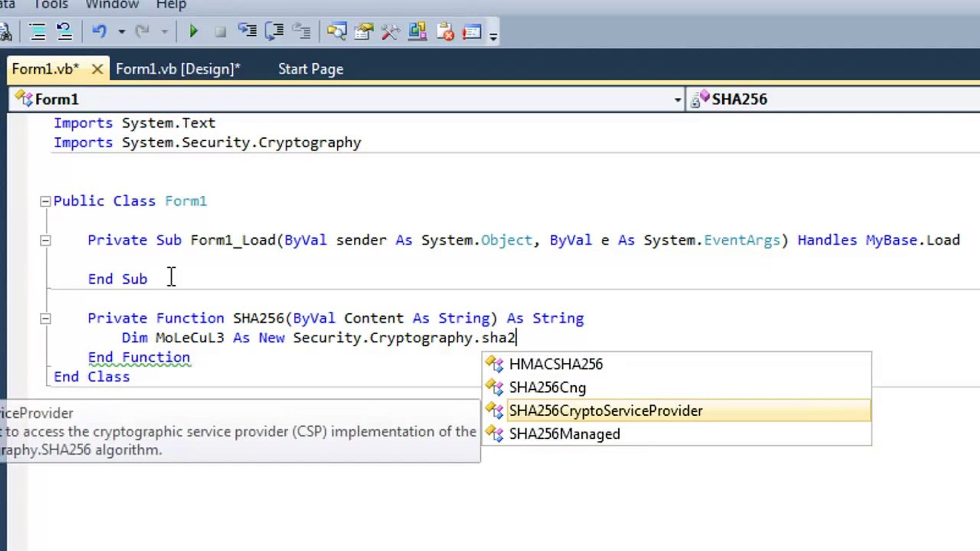Click the Step Out icon

pos(302,31)
